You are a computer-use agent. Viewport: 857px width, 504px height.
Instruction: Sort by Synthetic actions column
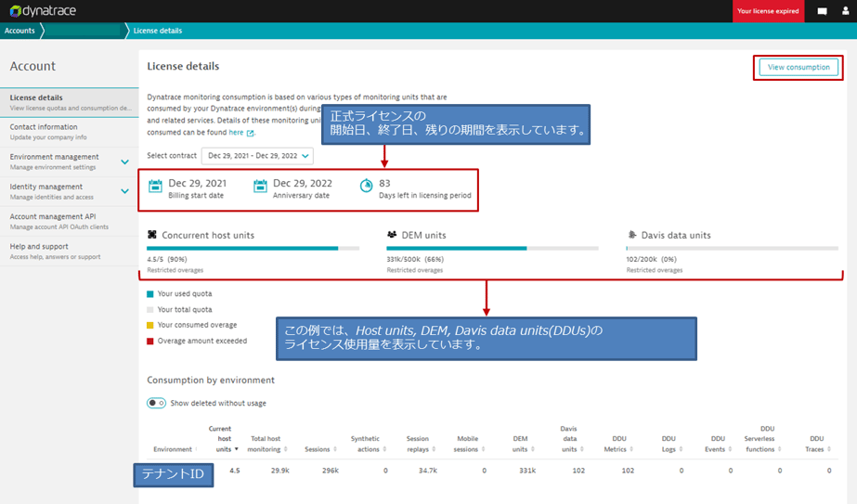pyautogui.click(x=369, y=444)
